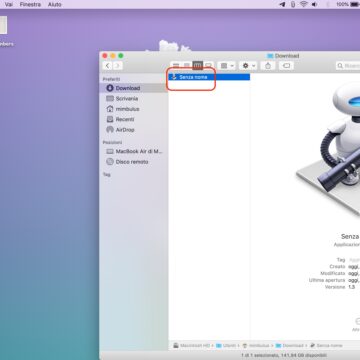Select Download in the sidebar
The height and width of the screenshot is (360, 360).
(134, 88)
